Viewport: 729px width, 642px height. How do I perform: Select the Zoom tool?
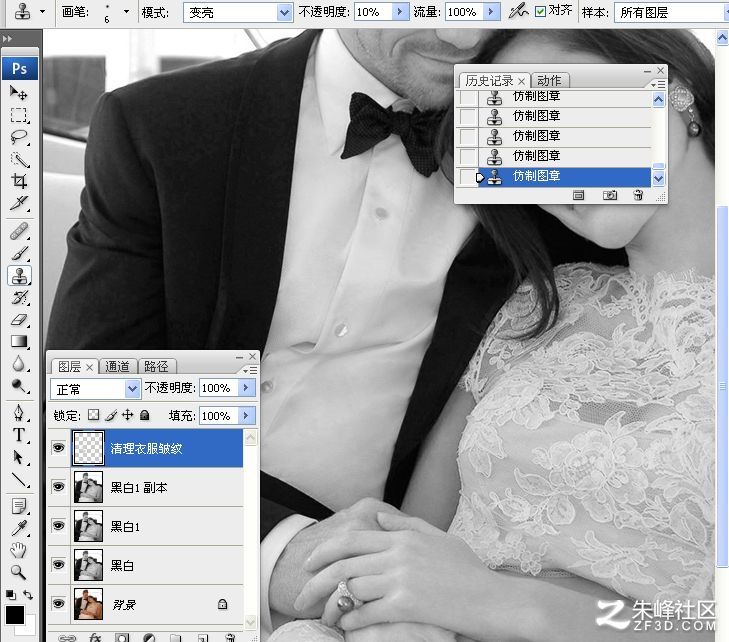(x=19, y=572)
